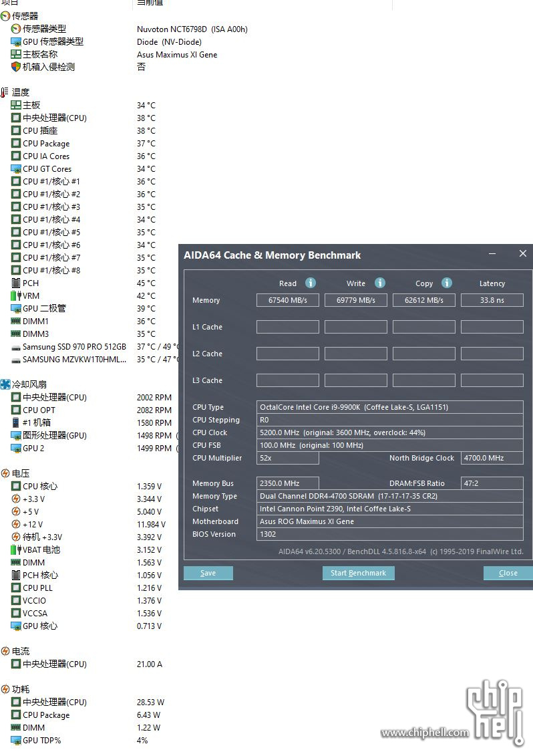
Task: Click the Chipset Intel Cannon Point Z390 field
Action: point(390,509)
